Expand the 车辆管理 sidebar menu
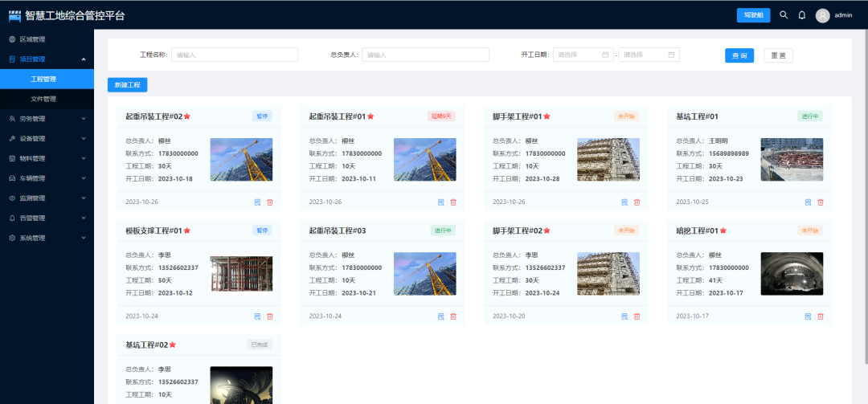The height and width of the screenshot is (404, 868). [x=47, y=178]
